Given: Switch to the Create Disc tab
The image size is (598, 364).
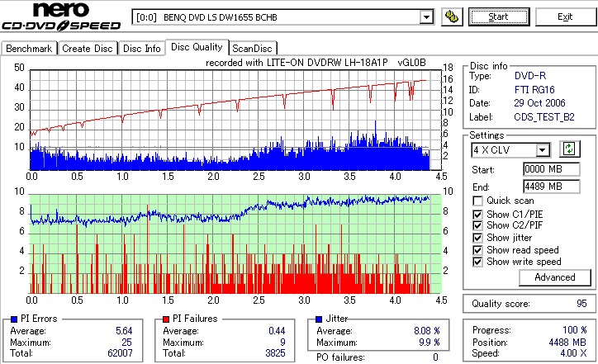Looking at the screenshot, I should 88,49.
